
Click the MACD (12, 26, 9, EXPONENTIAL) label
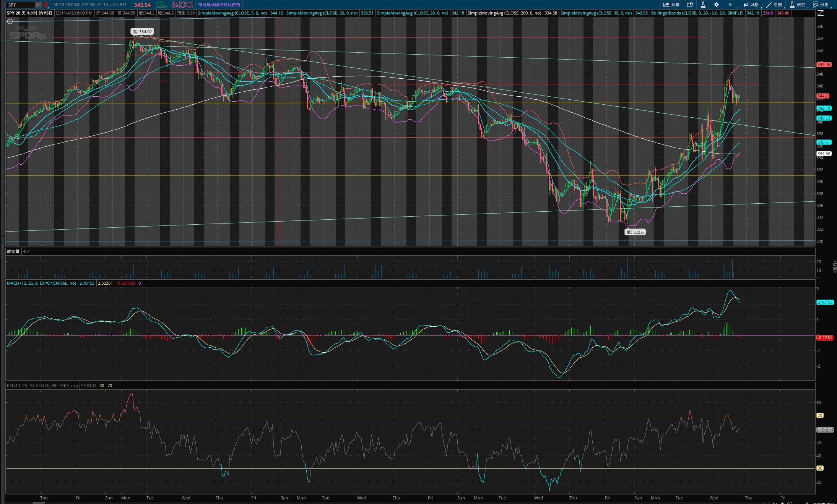tap(41, 283)
